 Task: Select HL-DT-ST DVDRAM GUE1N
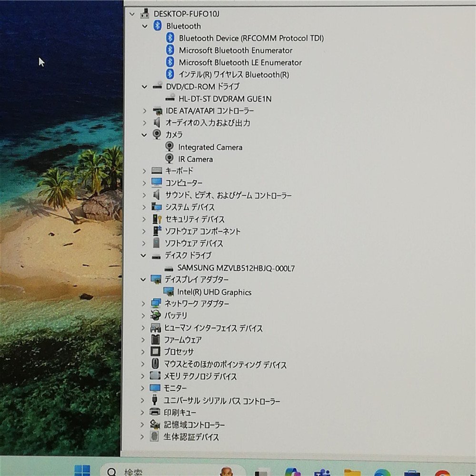click(x=225, y=99)
